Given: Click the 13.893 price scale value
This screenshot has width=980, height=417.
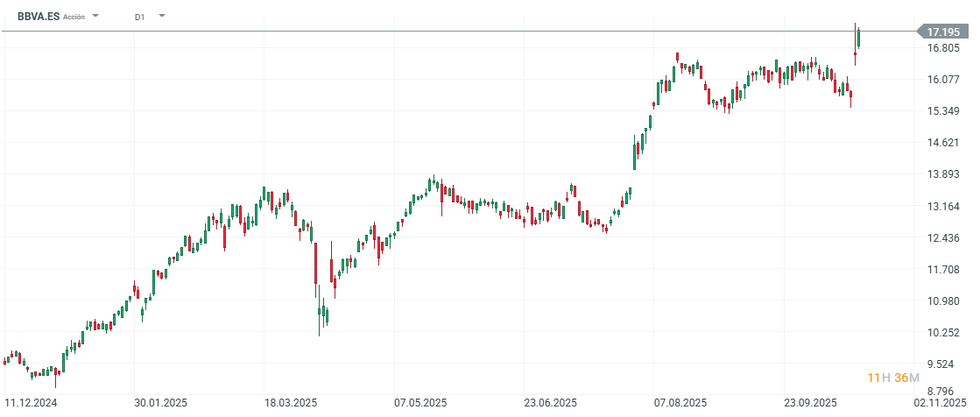Looking at the screenshot, I should coord(944,174).
